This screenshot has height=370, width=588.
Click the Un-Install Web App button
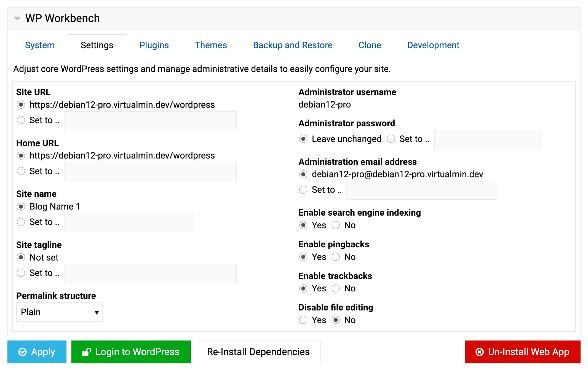point(522,352)
